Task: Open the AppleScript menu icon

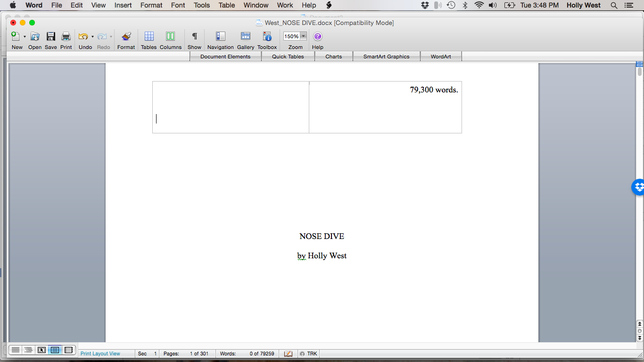Action: click(x=329, y=5)
